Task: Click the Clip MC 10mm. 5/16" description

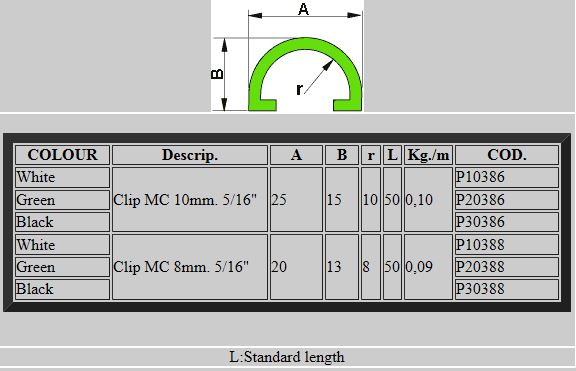Action: click(185, 200)
